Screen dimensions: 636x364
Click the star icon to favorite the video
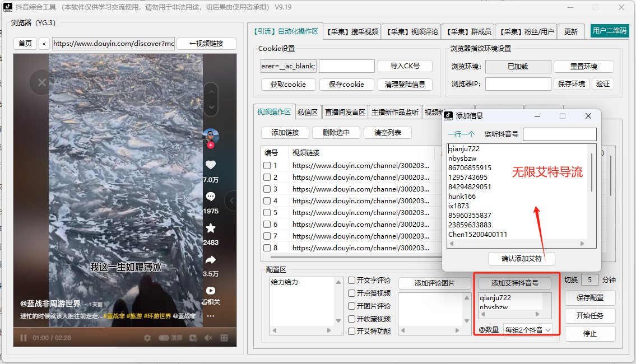pos(211,228)
